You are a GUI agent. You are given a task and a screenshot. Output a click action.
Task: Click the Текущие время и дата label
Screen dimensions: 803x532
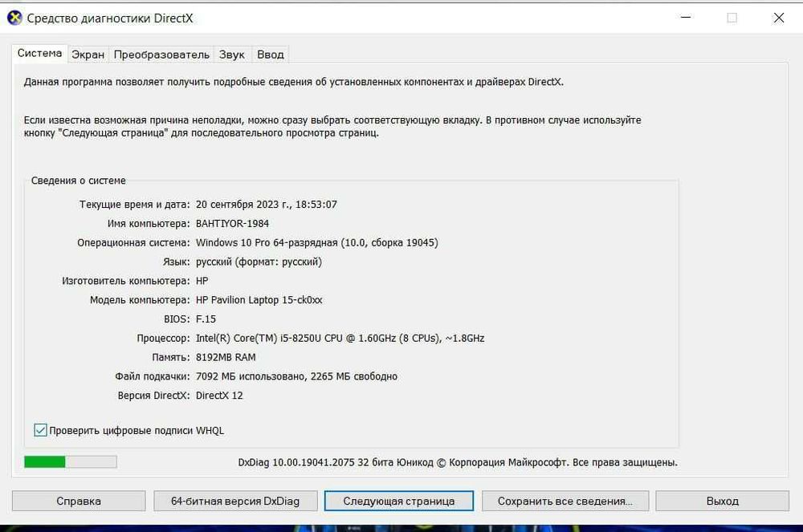[x=135, y=205]
